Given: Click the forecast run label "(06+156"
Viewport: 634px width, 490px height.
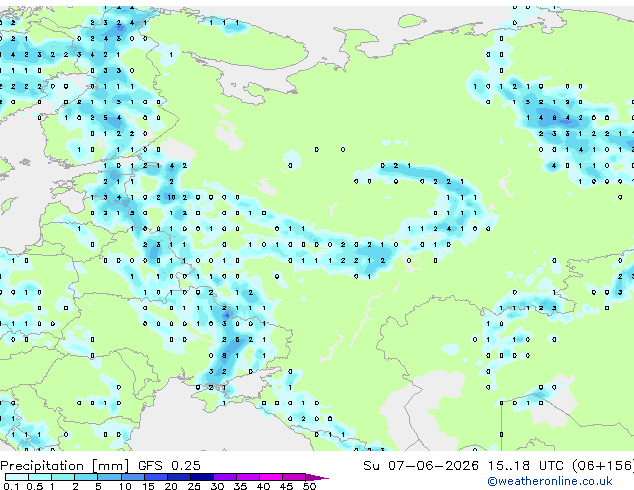Looking at the screenshot, I should click(x=603, y=466).
